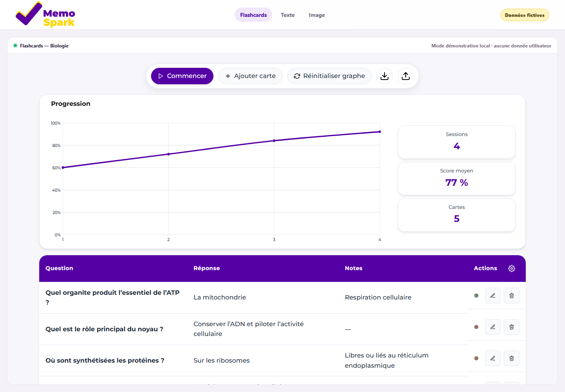Edit the noyau question card
The width and height of the screenshot is (565, 392).
coord(493,327)
